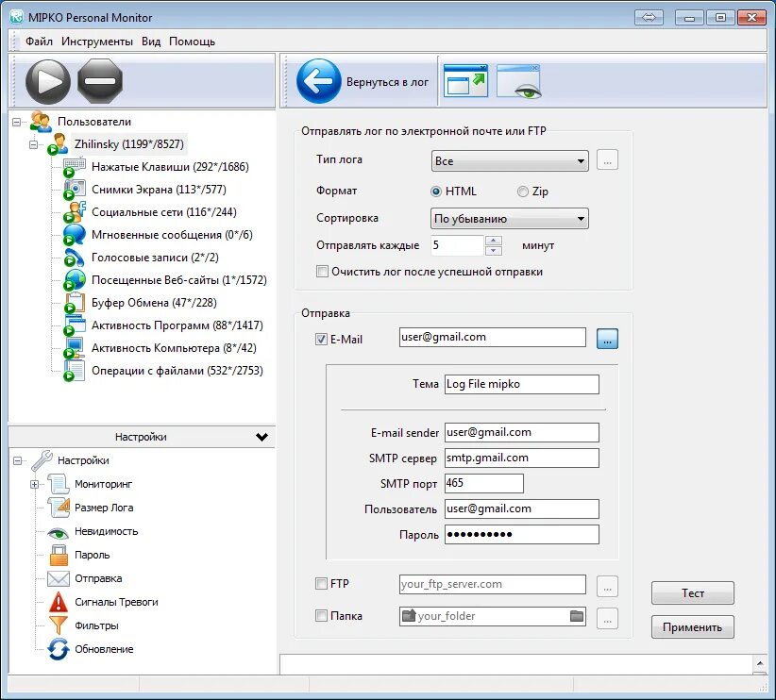776x700 pixels.
Task: Select the Zip format radio button
Action: [x=522, y=191]
